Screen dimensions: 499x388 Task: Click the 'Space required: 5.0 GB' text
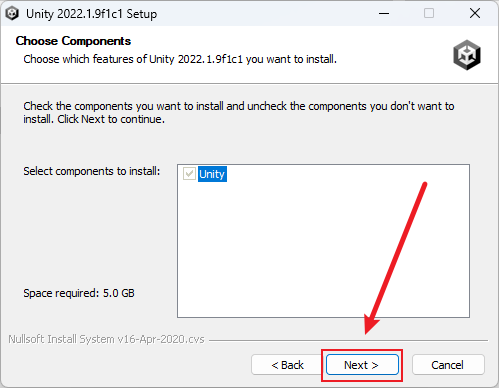tap(79, 293)
